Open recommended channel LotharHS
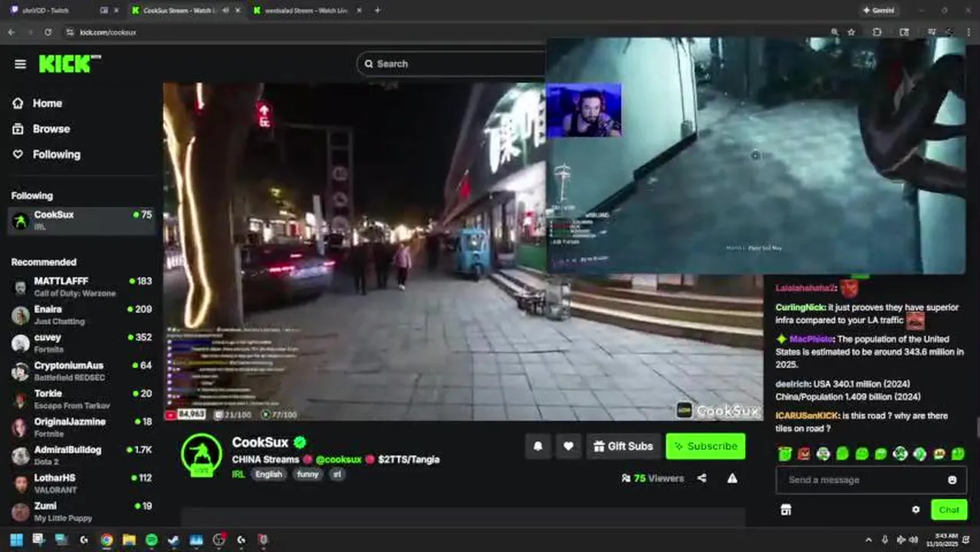Image resolution: width=980 pixels, height=552 pixels. click(x=81, y=483)
